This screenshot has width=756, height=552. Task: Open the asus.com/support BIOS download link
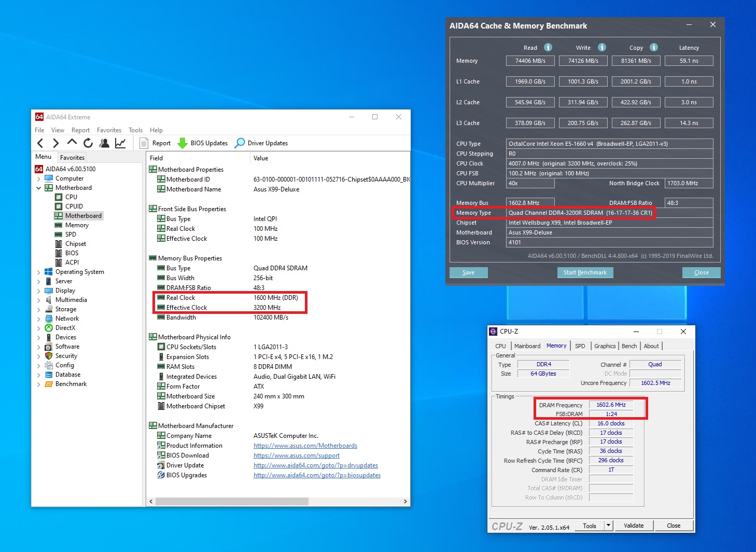point(297,456)
